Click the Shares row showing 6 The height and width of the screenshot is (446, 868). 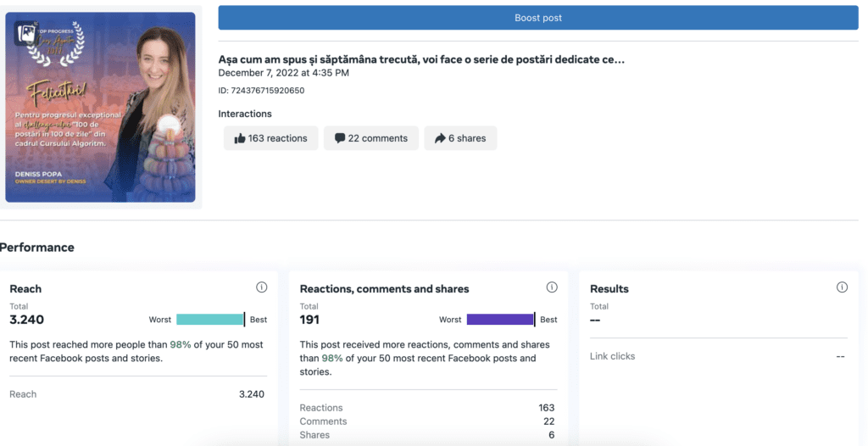(x=427, y=435)
